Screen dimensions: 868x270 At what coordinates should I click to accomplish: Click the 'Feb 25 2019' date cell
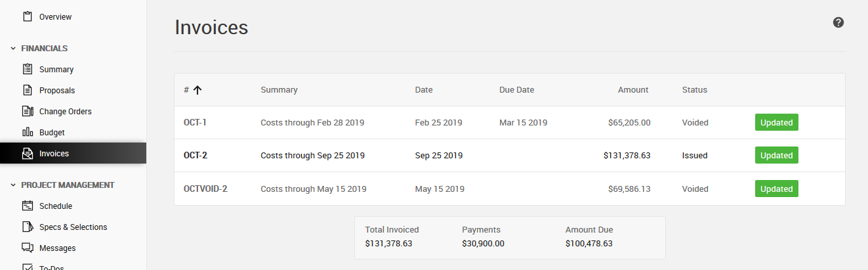pos(439,122)
